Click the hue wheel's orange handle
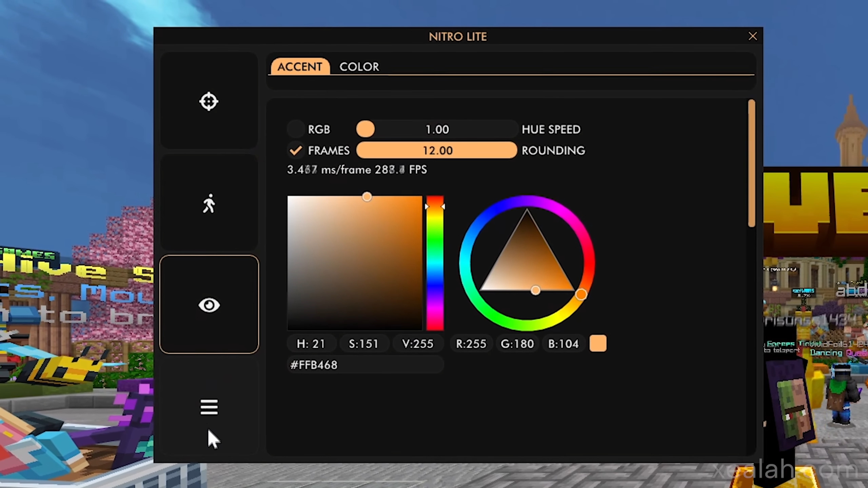Image resolution: width=868 pixels, height=488 pixels. point(581,294)
